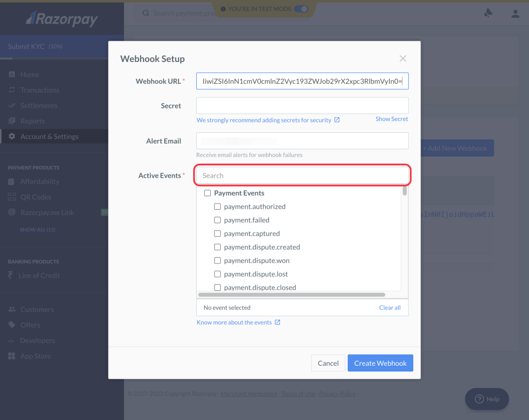Click the Account & Settings gear icon

12,136
